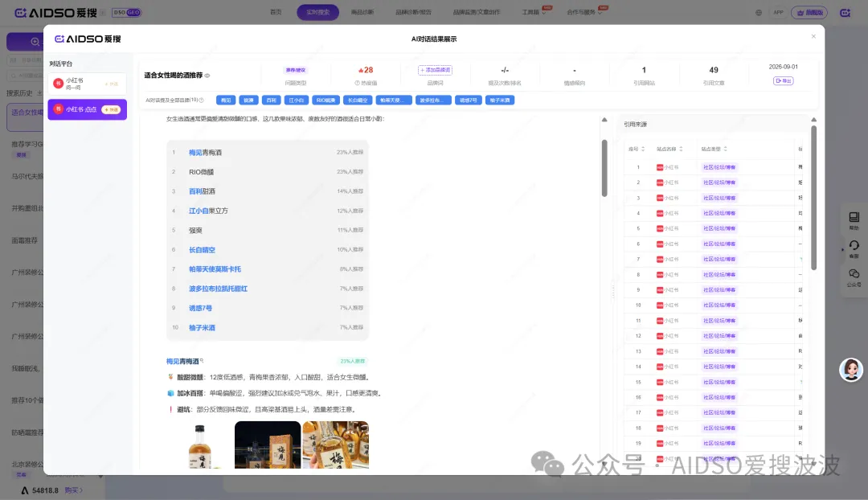
Task: Open the 江小白果立方 entry ranked 4
Action: [x=208, y=211]
